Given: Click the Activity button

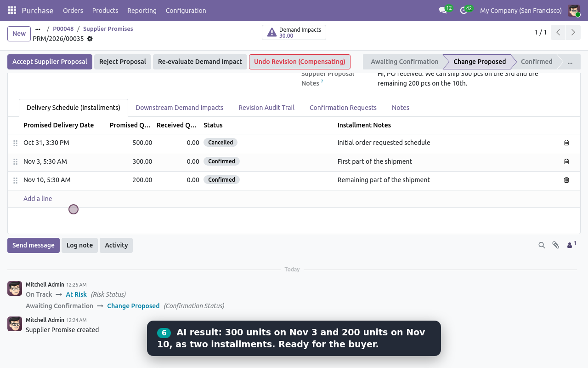Looking at the screenshot, I should (116, 245).
